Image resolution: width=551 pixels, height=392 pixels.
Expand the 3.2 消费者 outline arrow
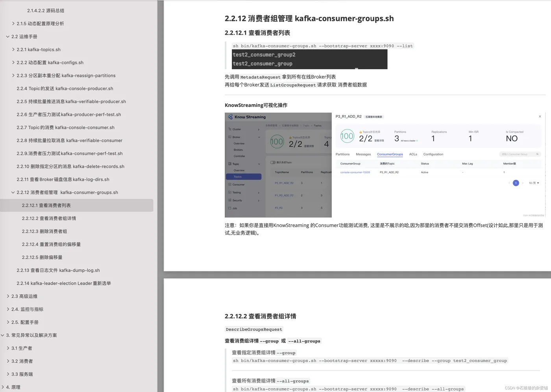[x=8, y=361]
